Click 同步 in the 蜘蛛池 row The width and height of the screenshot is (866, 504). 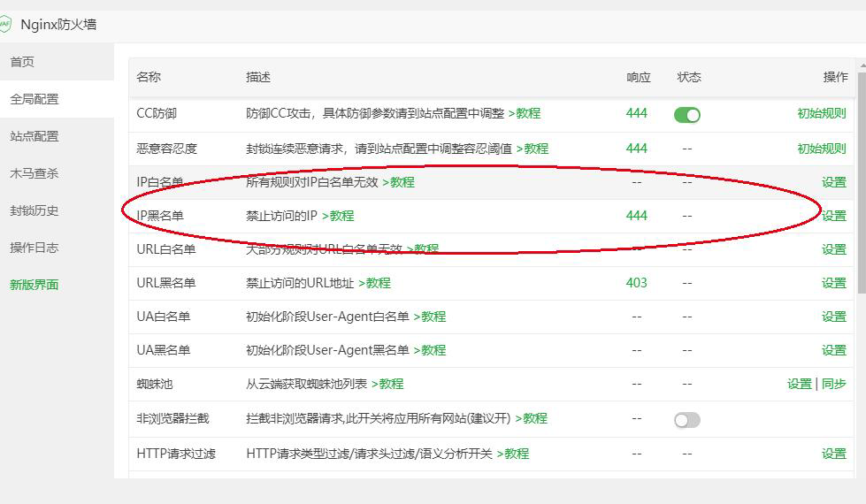coord(834,385)
